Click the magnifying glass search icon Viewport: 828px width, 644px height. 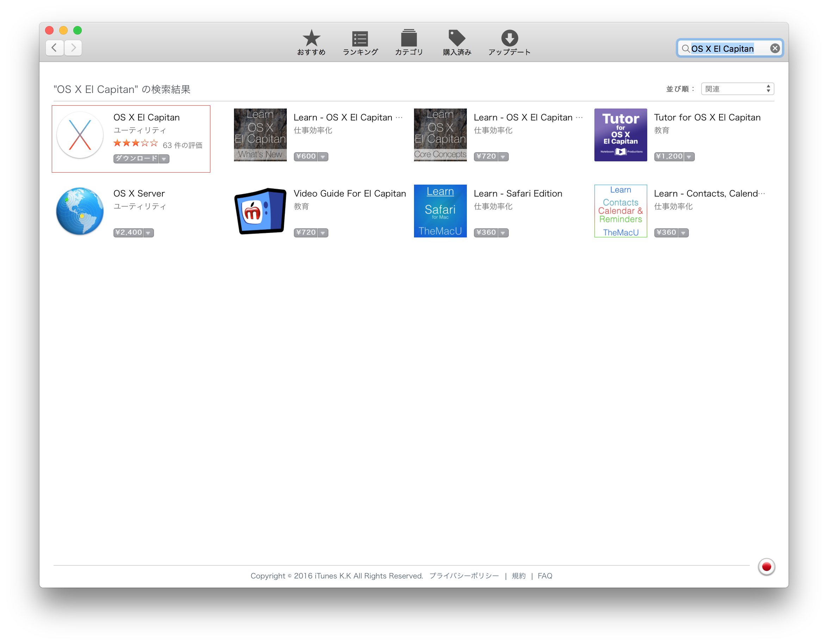click(685, 49)
